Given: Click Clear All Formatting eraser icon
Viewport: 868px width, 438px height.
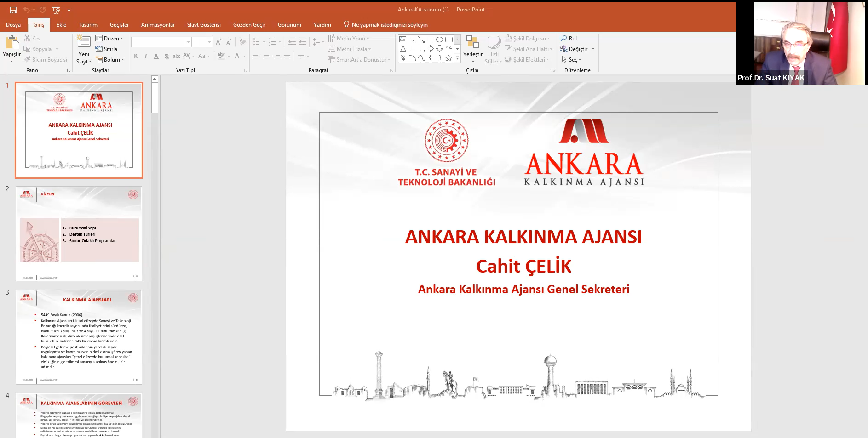Looking at the screenshot, I should pos(242,42).
